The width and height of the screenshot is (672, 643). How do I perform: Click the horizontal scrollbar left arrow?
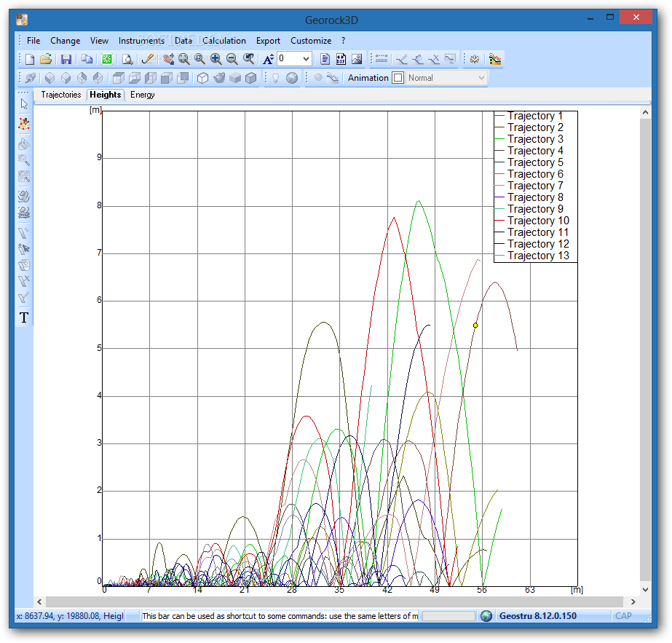(x=39, y=601)
